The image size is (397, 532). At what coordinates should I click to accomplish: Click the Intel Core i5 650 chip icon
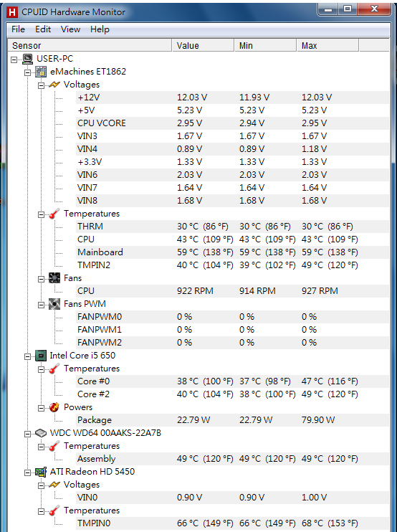pos(41,356)
